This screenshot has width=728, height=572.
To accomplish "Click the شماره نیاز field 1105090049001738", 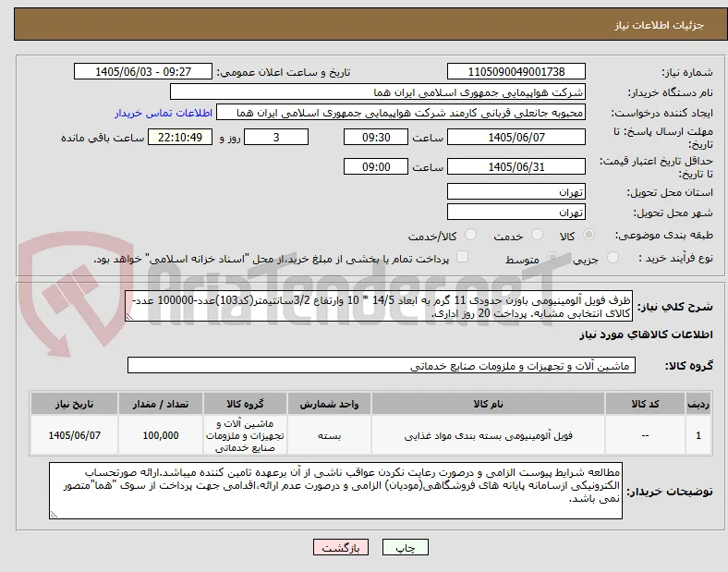I will (516, 71).
